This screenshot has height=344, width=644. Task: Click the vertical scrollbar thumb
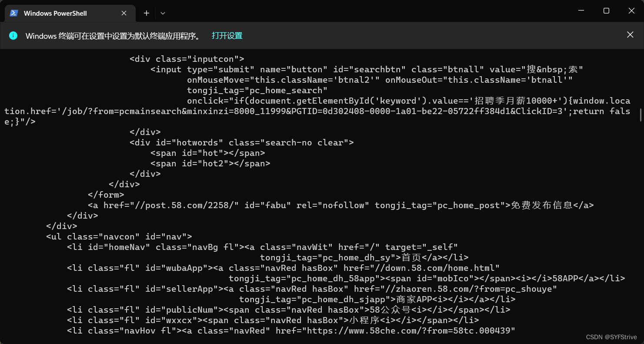[641, 114]
